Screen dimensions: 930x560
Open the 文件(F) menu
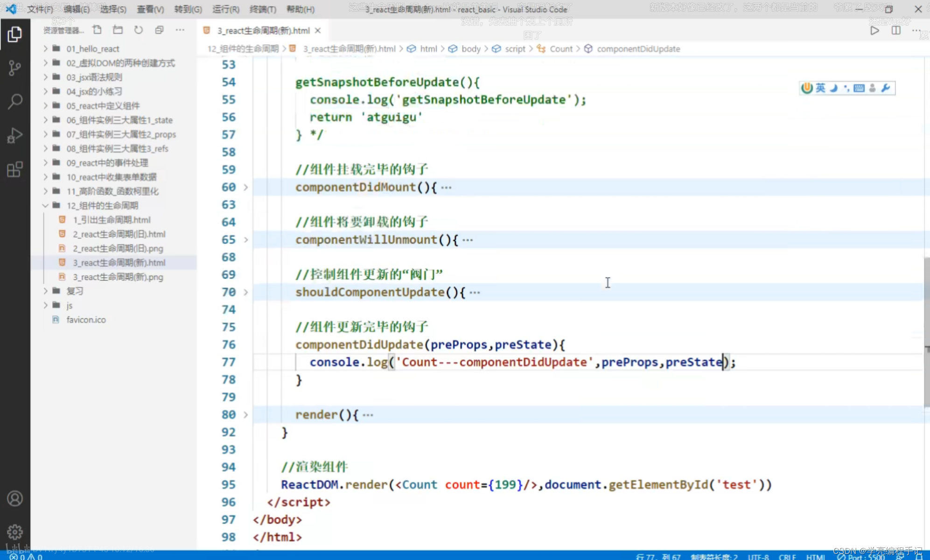point(40,9)
